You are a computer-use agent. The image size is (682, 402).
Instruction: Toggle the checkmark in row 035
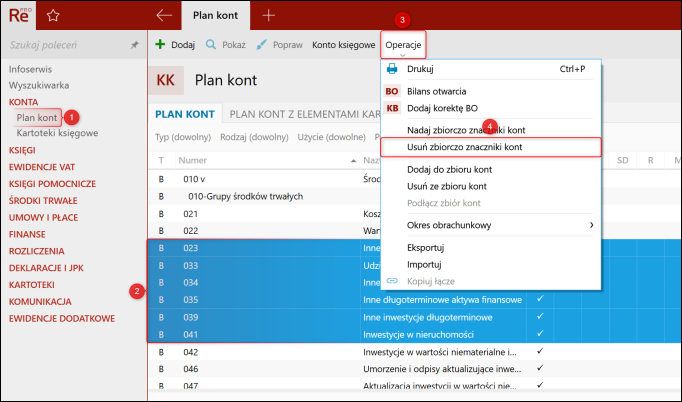pyautogui.click(x=540, y=299)
